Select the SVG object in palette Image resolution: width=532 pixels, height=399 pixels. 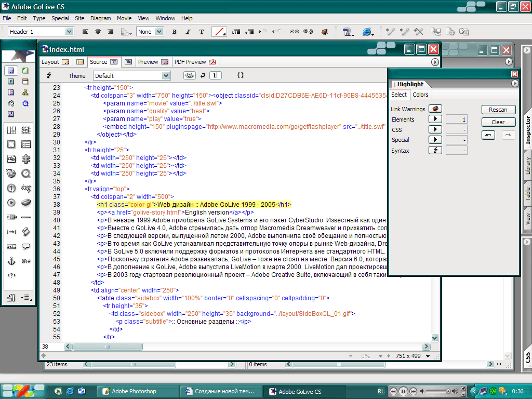coord(26,188)
